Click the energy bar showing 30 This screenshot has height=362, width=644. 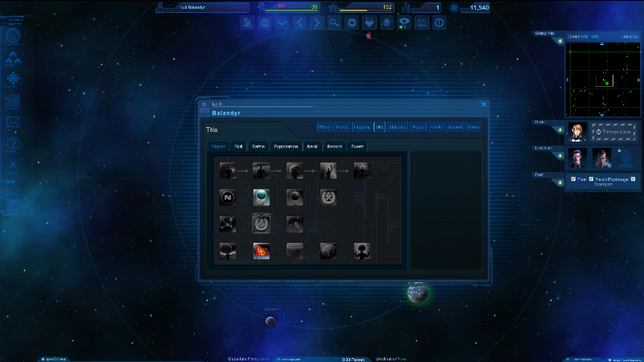tap(291, 7)
